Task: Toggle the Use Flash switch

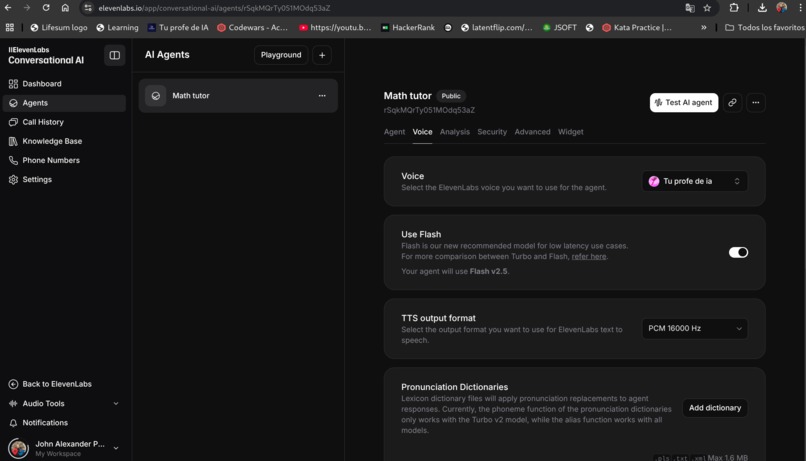Action: pos(738,252)
